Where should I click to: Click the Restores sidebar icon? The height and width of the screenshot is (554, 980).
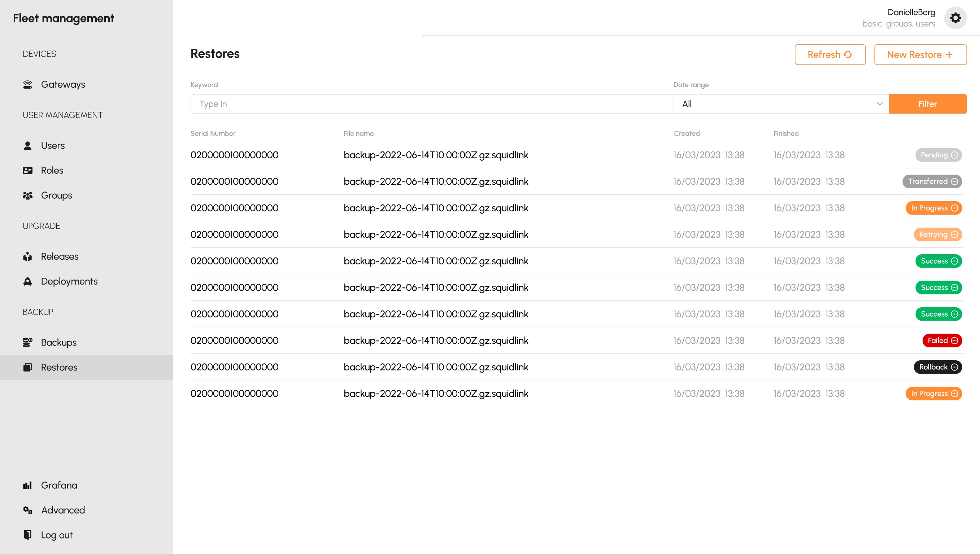[x=27, y=367]
